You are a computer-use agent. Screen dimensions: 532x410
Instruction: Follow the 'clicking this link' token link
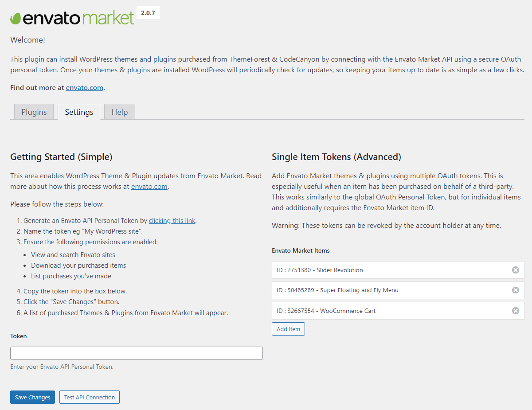[x=172, y=221]
